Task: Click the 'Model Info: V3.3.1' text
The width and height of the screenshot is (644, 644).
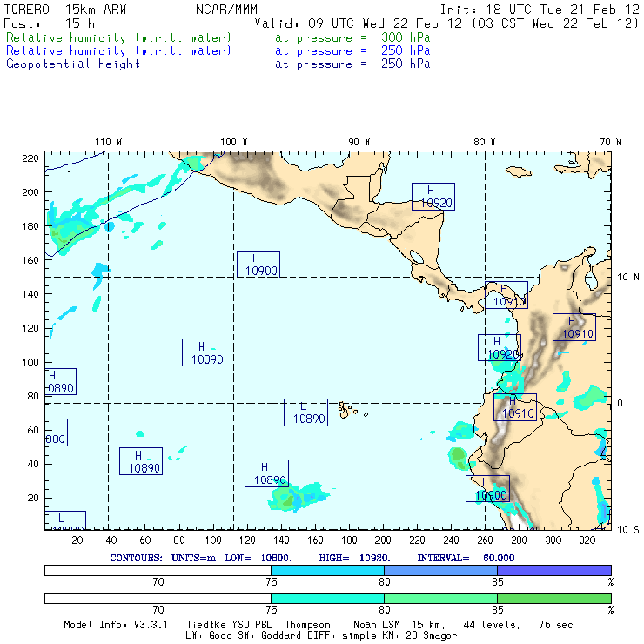Action: [116, 625]
